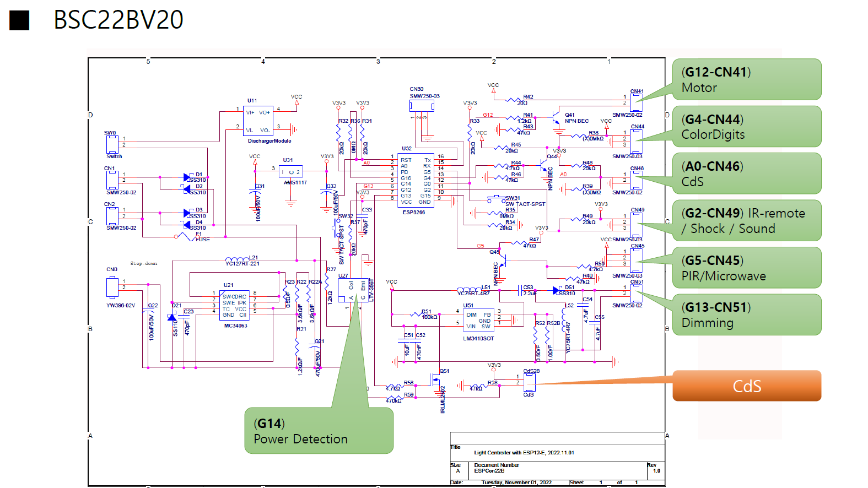Select the SW0 Switch connector symbol
Viewport: 868px width, 488px height.
pos(112,144)
